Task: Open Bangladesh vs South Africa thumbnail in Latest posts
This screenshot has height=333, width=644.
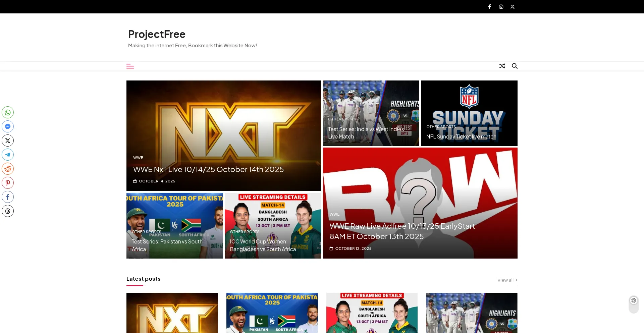Action: (x=372, y=313)
